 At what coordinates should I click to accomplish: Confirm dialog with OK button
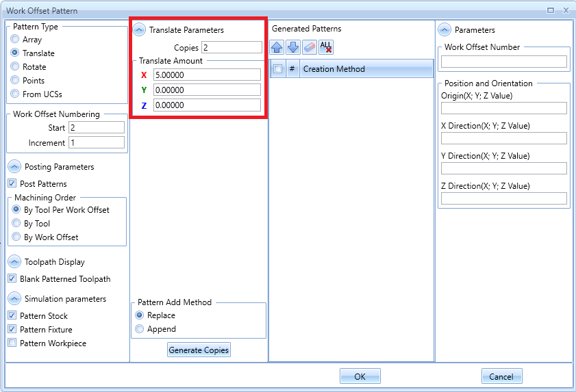coord(360,376)
